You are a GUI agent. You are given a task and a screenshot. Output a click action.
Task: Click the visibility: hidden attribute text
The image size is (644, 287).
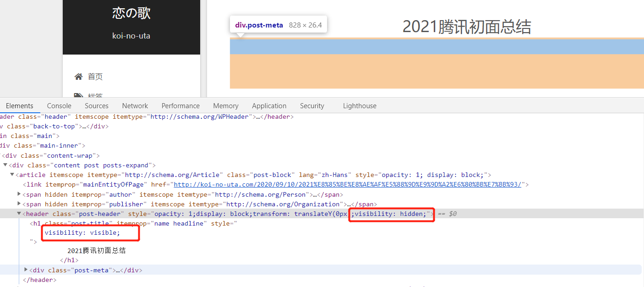(390, 214)
